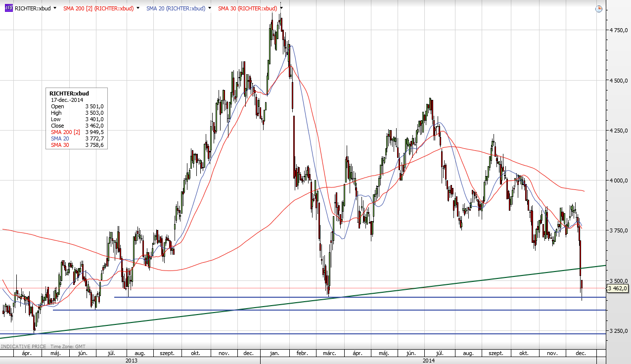Click the 4 000,0 price axis label

coord(619,180)
